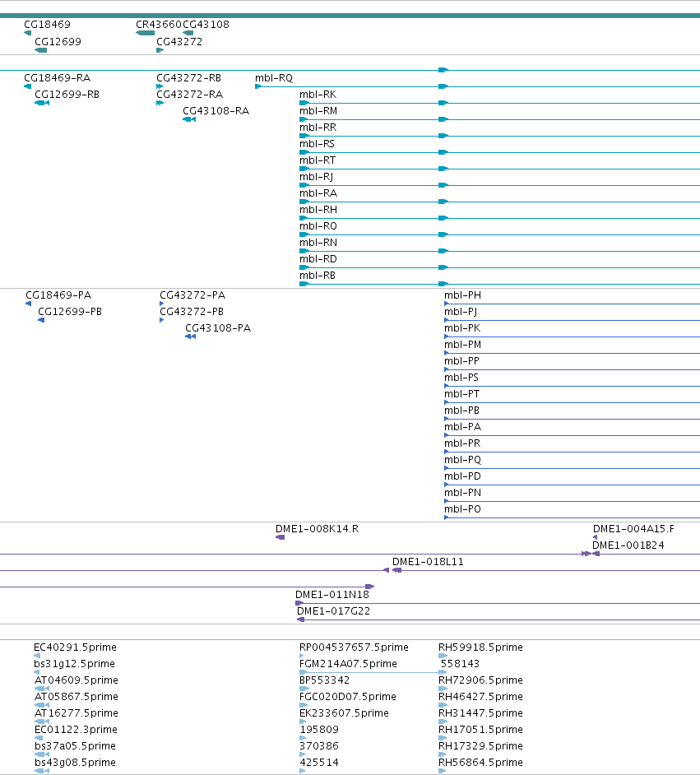Click the bs31g12.5prime EST label
The image size is (700, 775).
click(74, 664)
